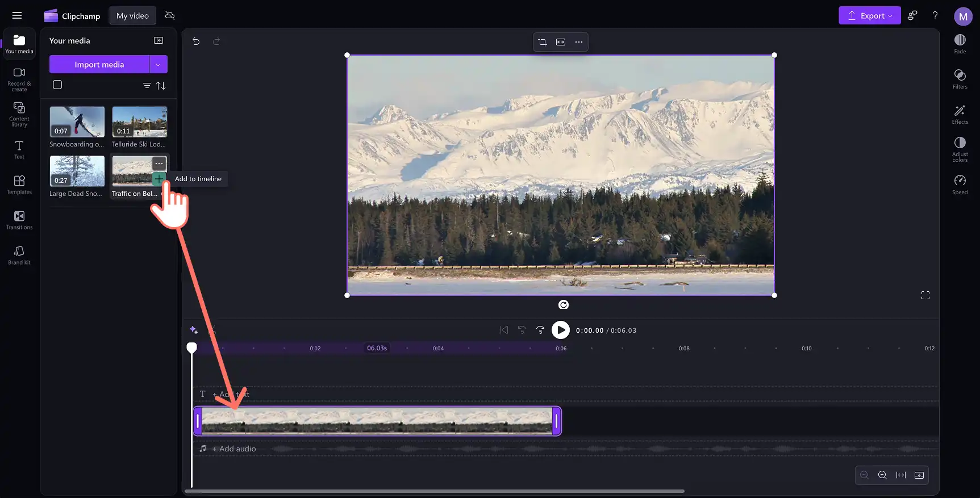The image size is (980, 498).
Task: Open the Fade panel
Action: click(x=960, y=44)
